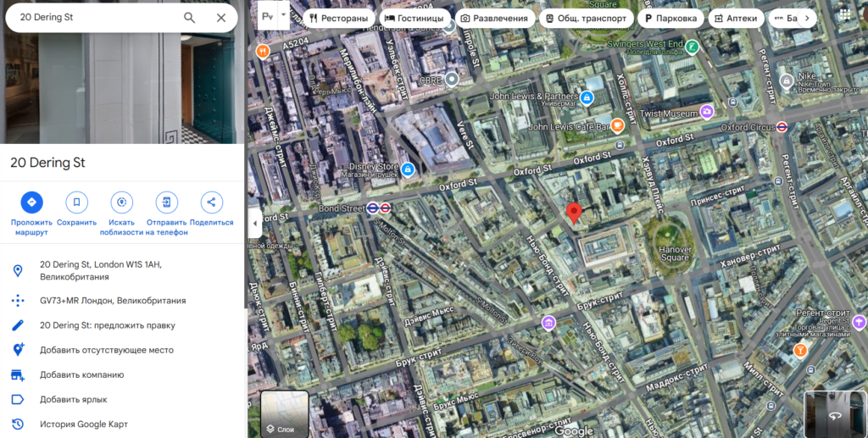Viewport: 868px width, 438px height.
Task: Select the Рестораны category chip
Action: (339, 18)
